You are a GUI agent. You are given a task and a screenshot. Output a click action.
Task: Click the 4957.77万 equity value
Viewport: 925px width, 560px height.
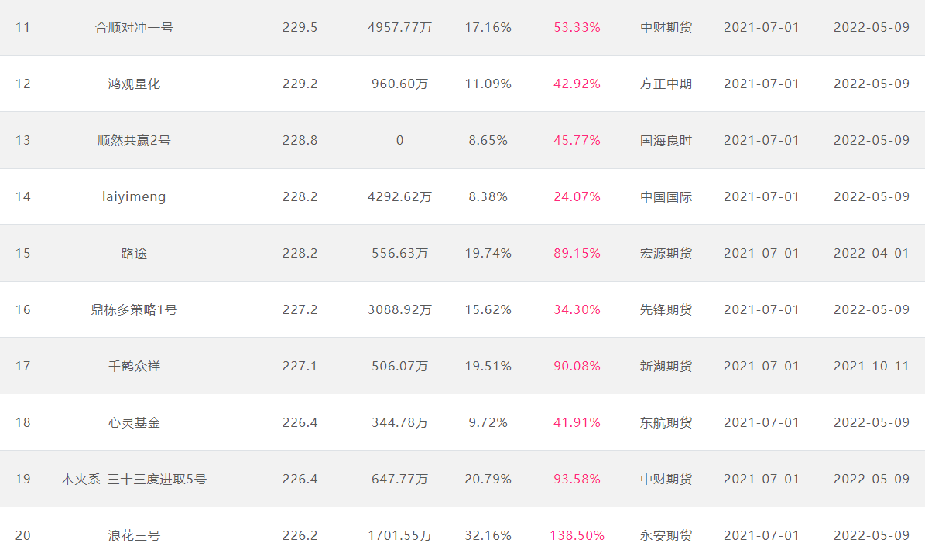pos(399,28)
